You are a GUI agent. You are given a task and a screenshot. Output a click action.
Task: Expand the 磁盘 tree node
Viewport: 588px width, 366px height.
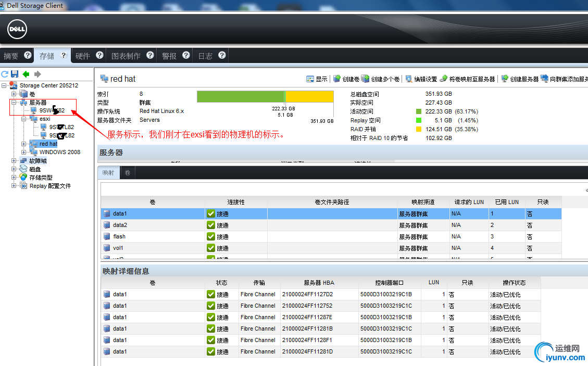point(14,169)
